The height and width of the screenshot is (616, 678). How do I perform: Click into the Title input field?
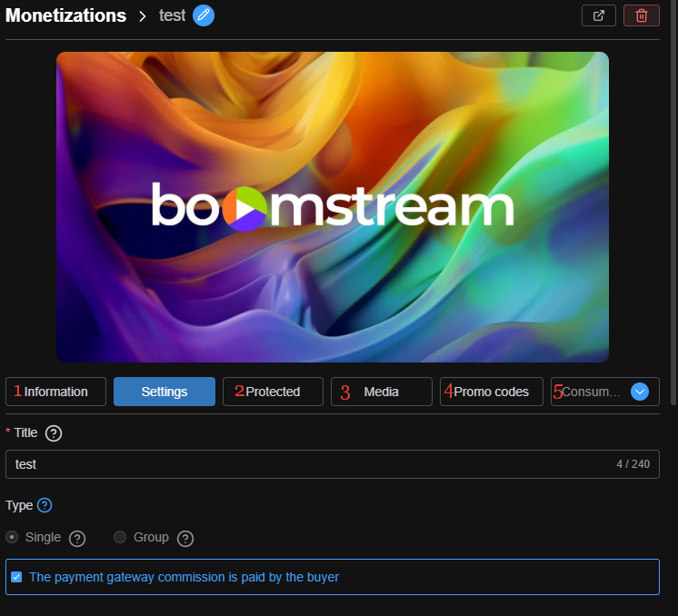pos(333,464)
